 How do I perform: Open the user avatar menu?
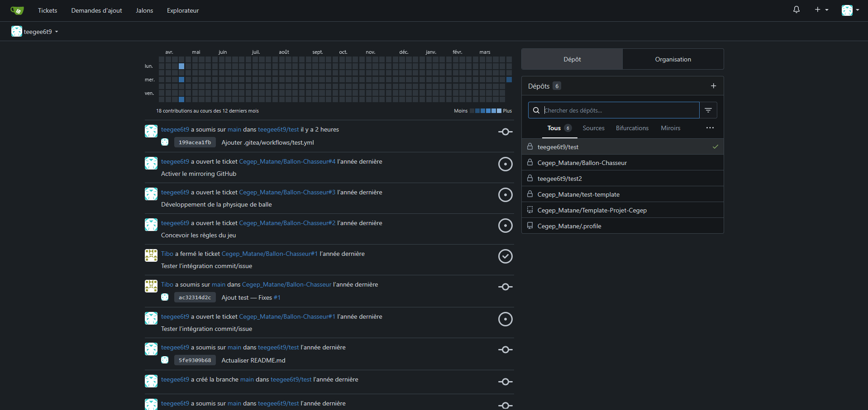pyautogui.click(x=850, y=10)
